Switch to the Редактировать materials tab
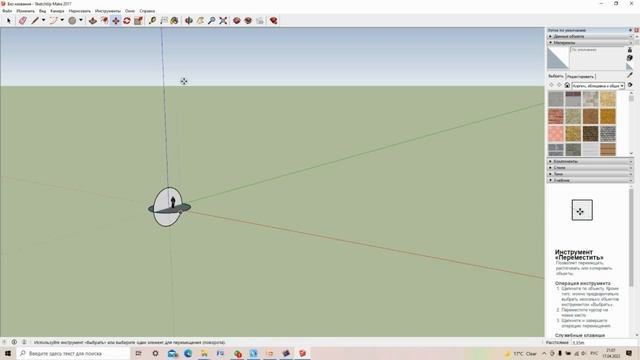The width and height of the screenshot is (640, 360). click(x=580, y=76)
